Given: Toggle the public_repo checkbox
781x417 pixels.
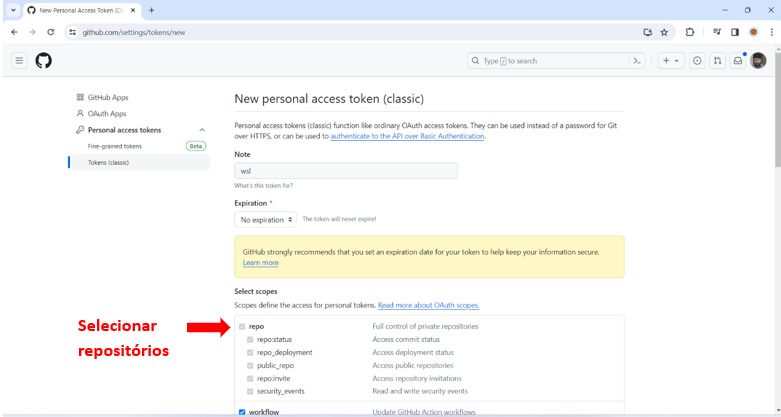Looking at the screenshot, I should click(x=250, y=365).
